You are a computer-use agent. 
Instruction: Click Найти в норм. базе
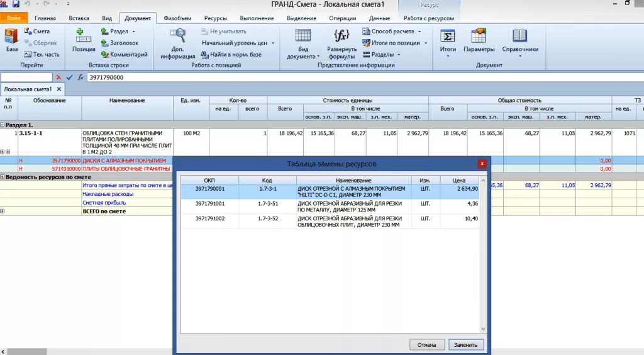[x=231, y=54]
